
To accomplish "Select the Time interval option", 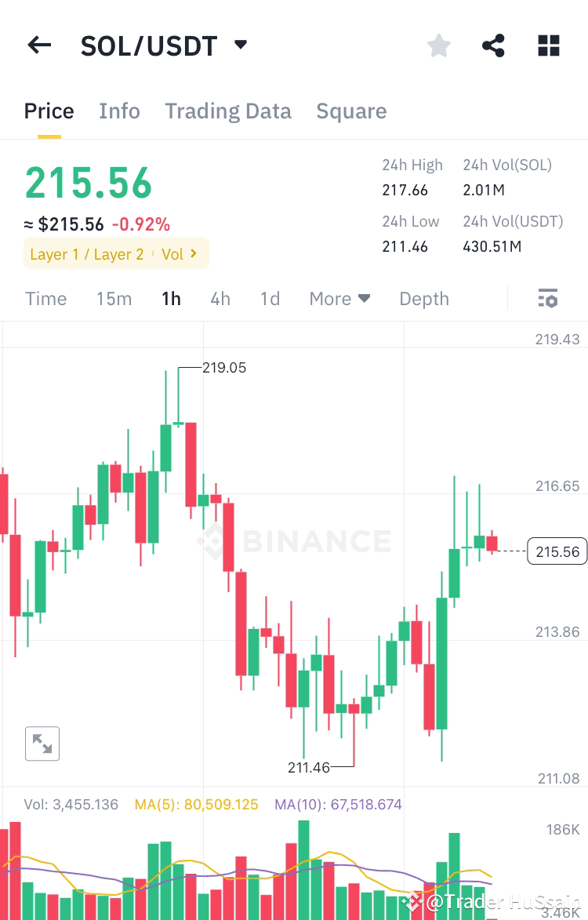I will tap(45, 298).
